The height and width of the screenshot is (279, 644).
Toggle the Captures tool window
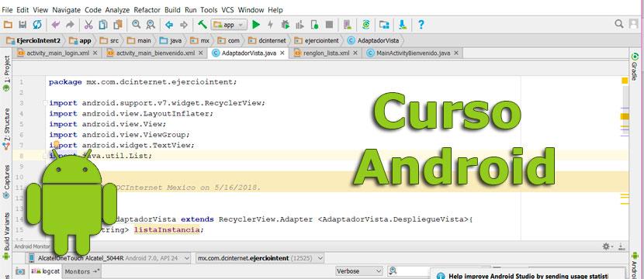tap(7, 182)
